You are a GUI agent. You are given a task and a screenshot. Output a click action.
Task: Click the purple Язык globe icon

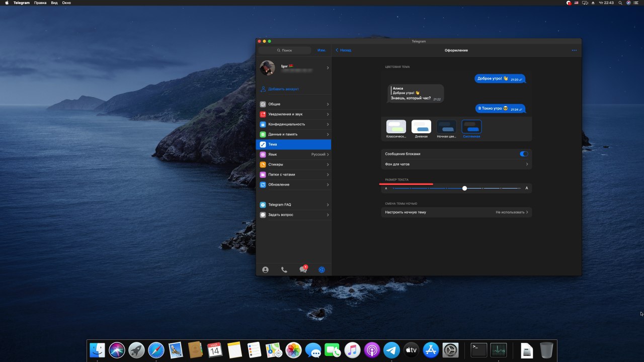click(x=263, y=154)
